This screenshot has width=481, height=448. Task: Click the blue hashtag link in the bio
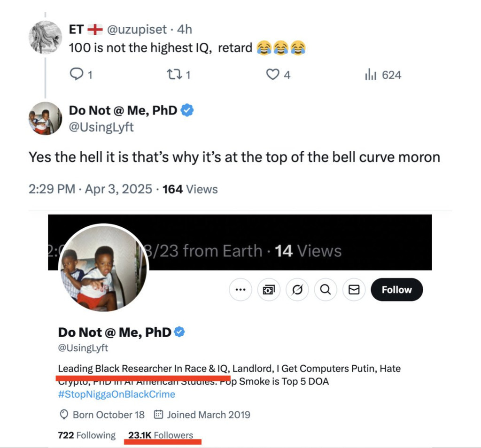[x=116, y=394]
